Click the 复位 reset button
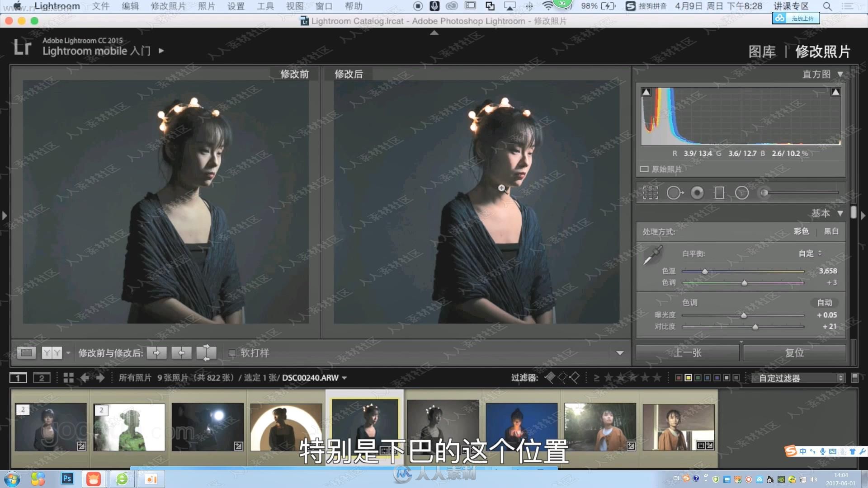Image resolution: width=868 pixels, height=488 pixels. pos(794,353)
